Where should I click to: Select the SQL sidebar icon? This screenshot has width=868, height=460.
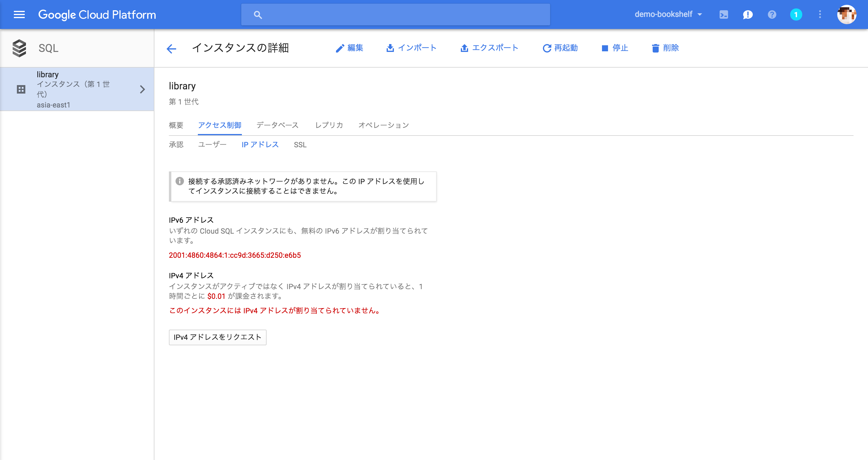pos(19,48)
